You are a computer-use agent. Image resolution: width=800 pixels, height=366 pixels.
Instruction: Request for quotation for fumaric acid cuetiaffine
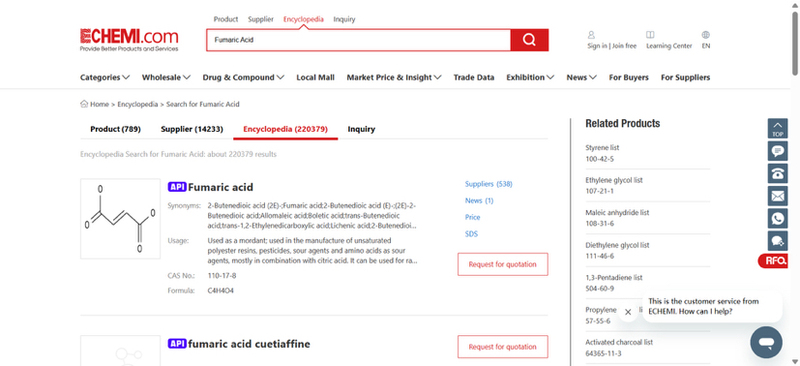(x=503, y=347)
